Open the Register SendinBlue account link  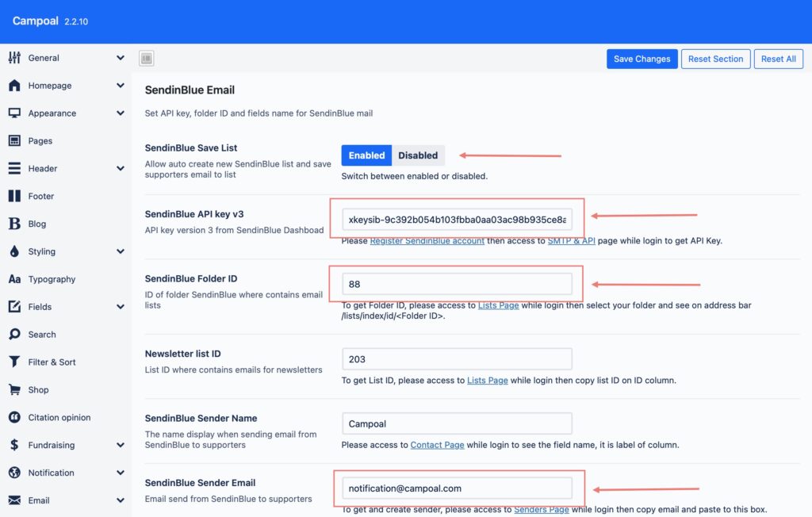[427, 241]
